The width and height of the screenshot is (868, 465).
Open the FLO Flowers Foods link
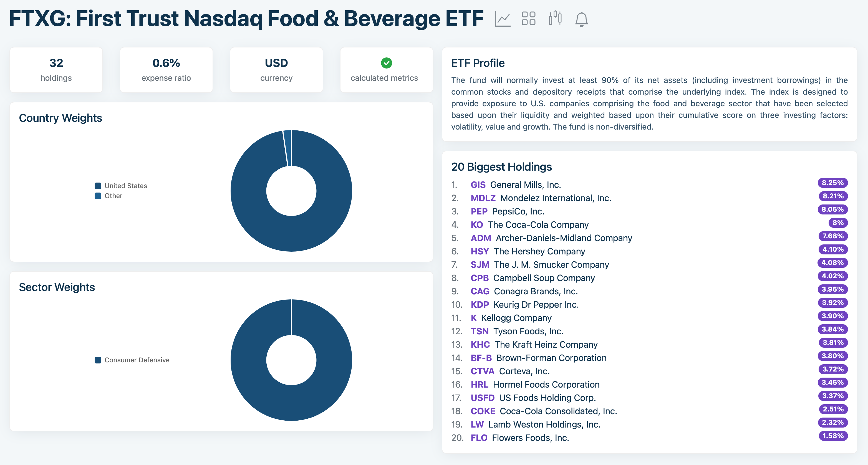[x=479, y=438]
